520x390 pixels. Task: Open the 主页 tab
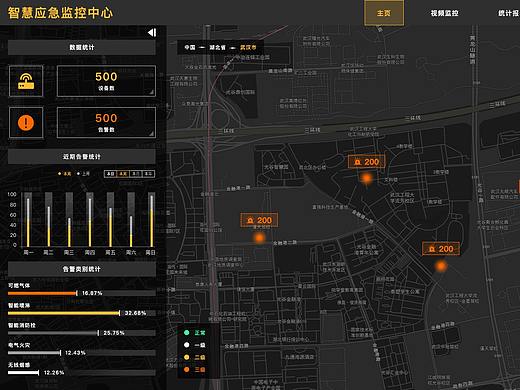pos(384,13)
